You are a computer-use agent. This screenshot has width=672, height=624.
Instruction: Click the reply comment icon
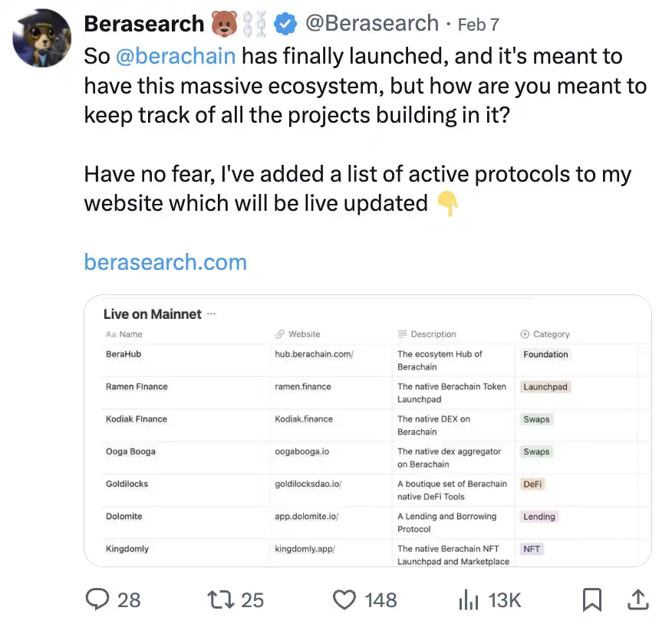97,599
